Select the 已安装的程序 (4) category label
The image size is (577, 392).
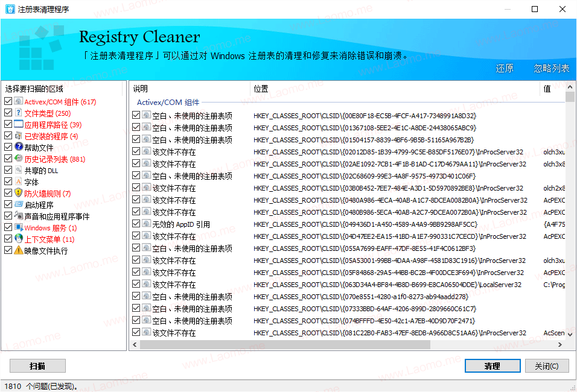(x=51, y=136)
